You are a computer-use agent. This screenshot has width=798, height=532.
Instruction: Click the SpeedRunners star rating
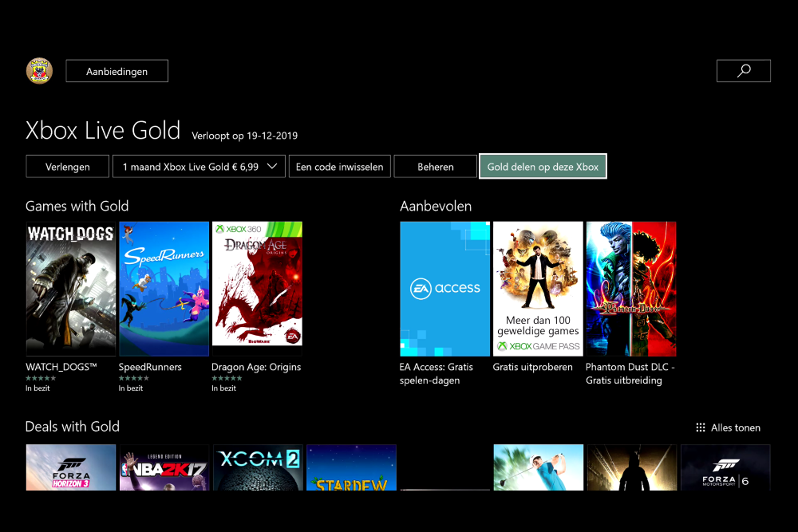tap(134, 378)
